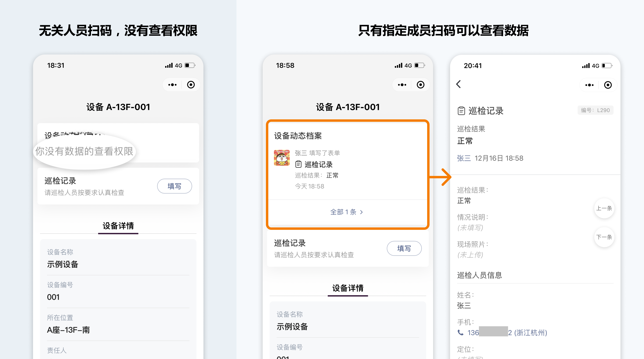Select 设备详情 tab in the left phone
Viewport: 644px width, 359px height.
118,226
